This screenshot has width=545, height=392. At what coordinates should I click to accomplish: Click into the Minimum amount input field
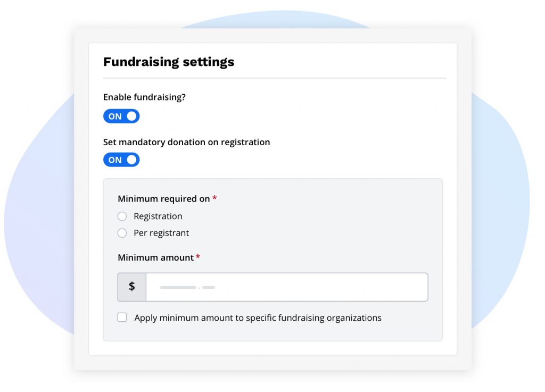(x=286, y=287)
